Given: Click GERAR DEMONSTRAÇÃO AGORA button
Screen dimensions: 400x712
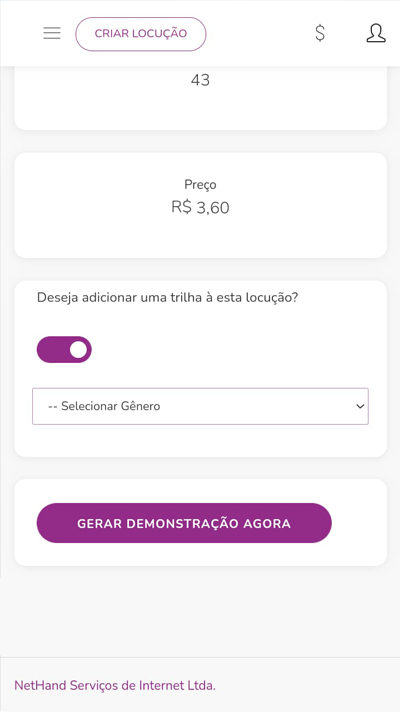Looking at the screenshot, I should click(184, 523).
